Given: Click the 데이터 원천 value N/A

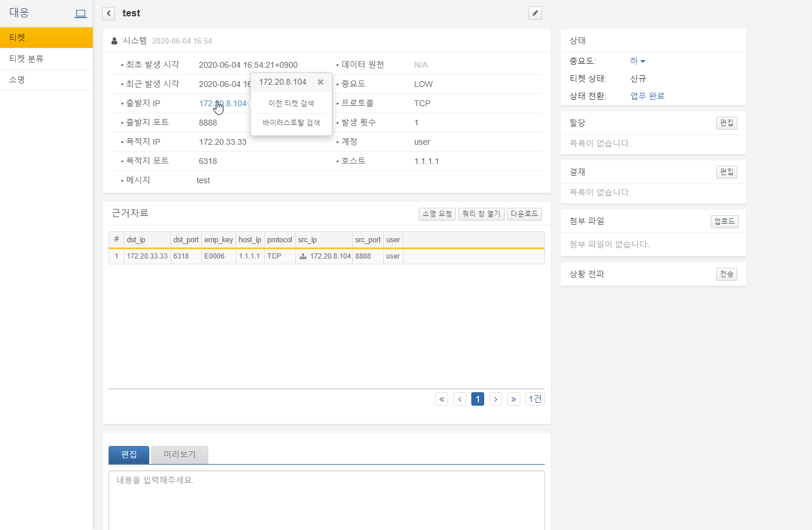Looking at the screenshot, I should coord(421,65).
